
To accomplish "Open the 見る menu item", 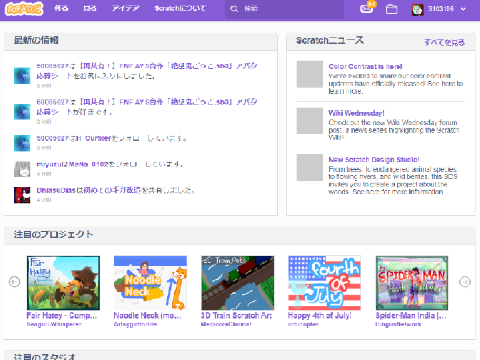I will pyautogui.click(x=90, y=9).
